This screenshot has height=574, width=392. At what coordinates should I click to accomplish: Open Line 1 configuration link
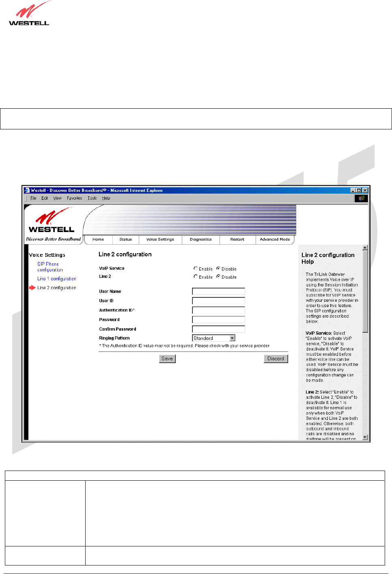tap(57, 279)
